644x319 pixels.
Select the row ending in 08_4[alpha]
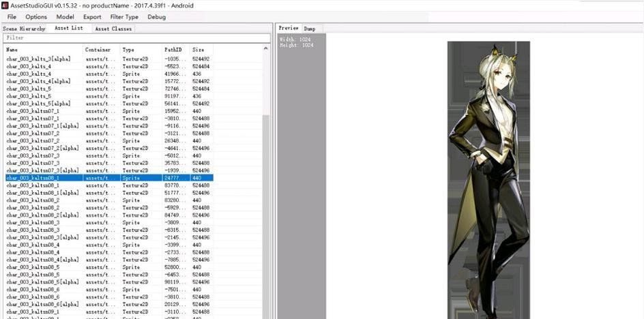109,260
